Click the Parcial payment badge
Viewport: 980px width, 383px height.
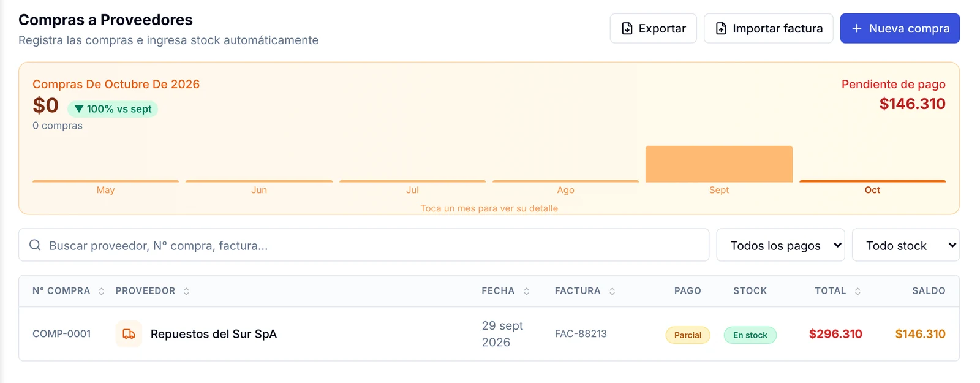pos(688,335)
